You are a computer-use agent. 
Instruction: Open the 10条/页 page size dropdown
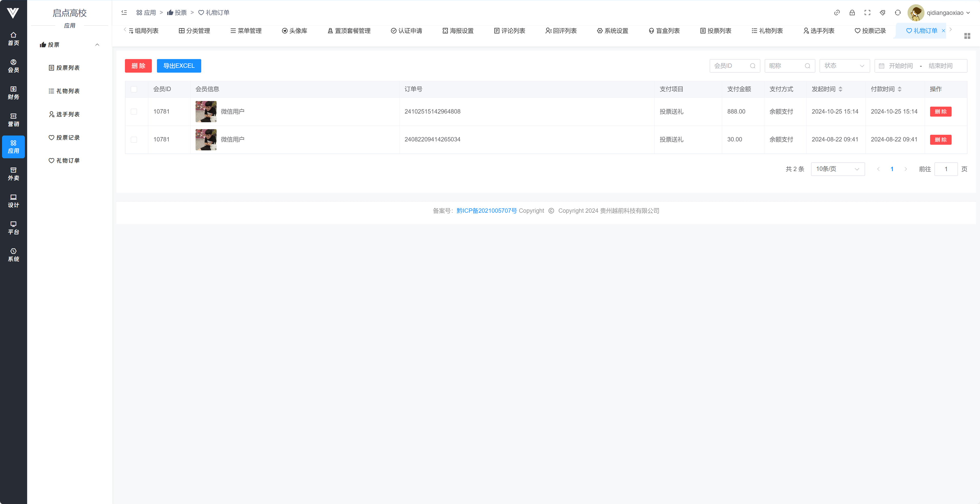coord(837,169)
